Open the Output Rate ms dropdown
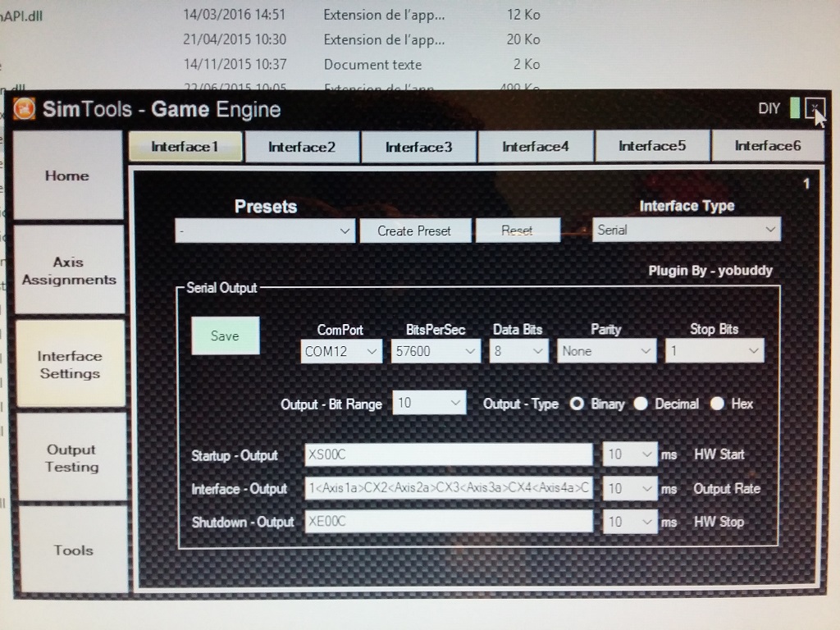The height and width of the screenshot is (630, 840). point(630,489)
